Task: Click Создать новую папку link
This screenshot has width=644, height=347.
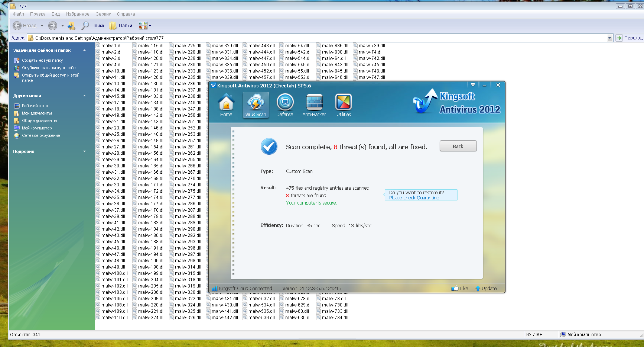Action: [42, 60]
